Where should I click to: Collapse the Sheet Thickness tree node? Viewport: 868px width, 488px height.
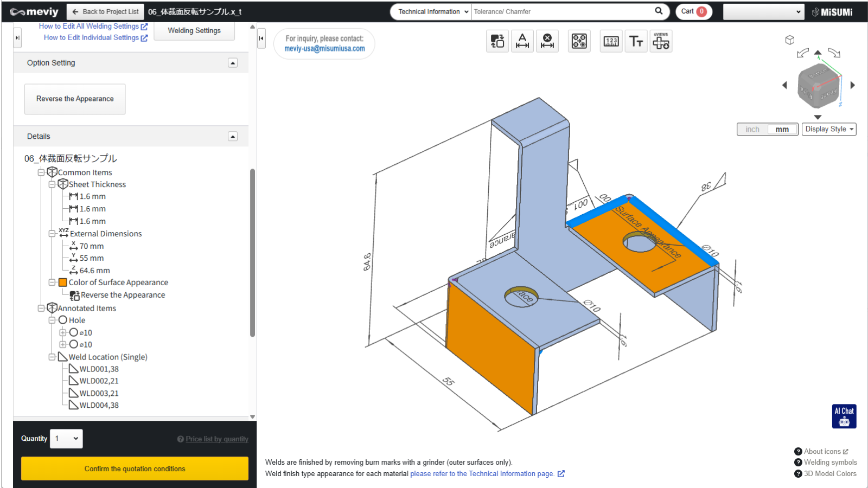[x=52, y=184]
